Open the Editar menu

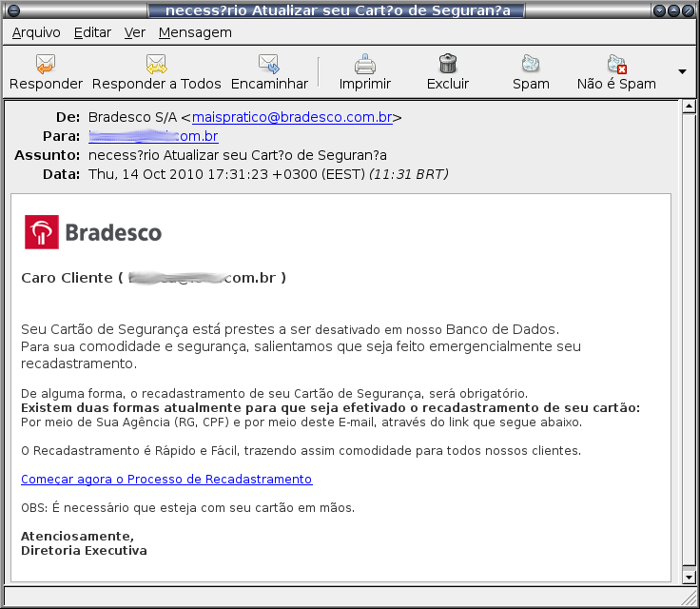(92, 32)
